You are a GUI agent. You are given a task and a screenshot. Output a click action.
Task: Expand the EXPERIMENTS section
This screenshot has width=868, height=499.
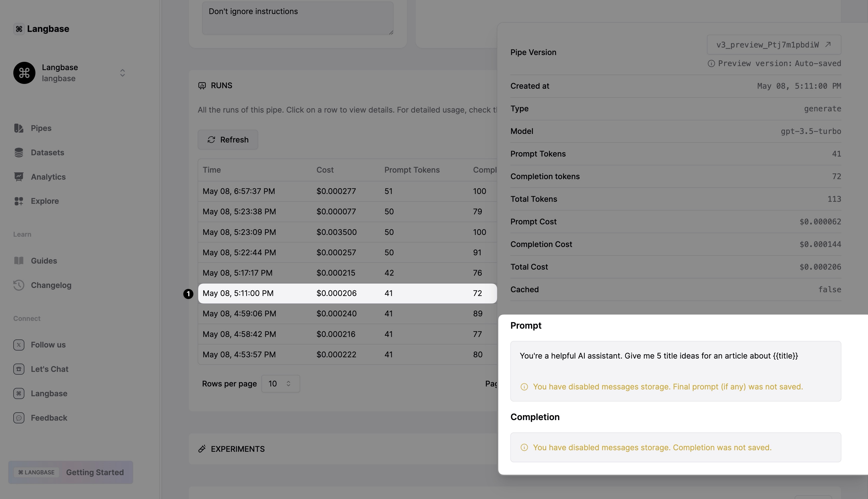click(238, 449)
